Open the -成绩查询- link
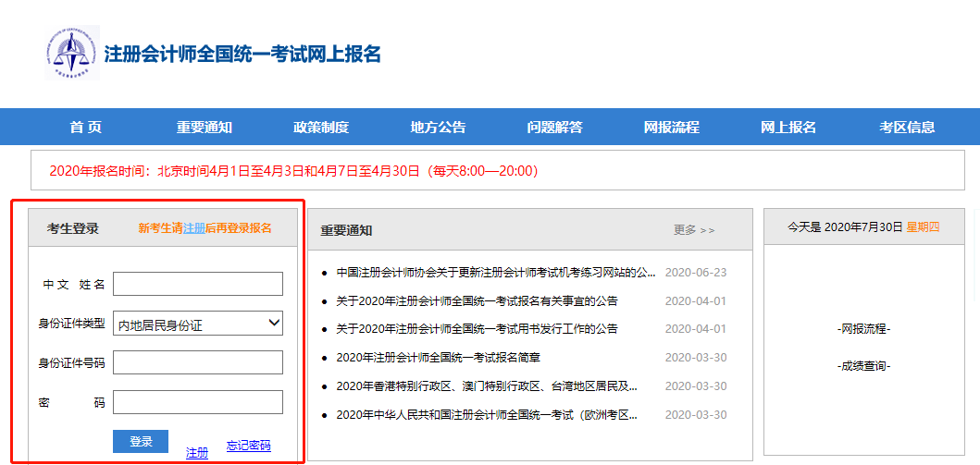 [863, 365]
